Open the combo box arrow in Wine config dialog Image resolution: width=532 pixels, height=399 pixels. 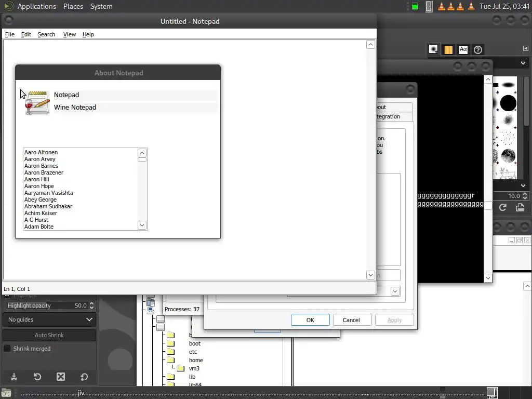(x=395, y=291)
